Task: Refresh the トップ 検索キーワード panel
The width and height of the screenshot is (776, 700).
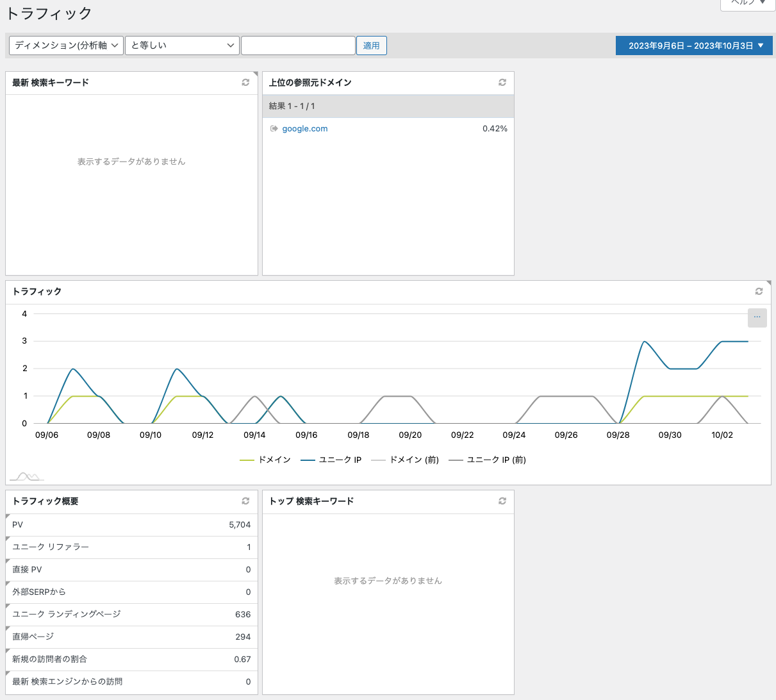Action: point(502,501)
